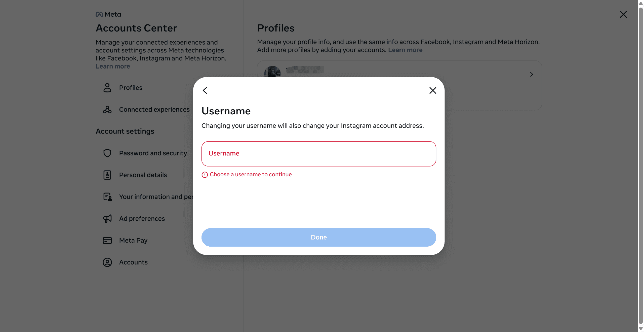Click the back arrow in Username dialog
Screen dimensions: 644x332
point(205,90)
